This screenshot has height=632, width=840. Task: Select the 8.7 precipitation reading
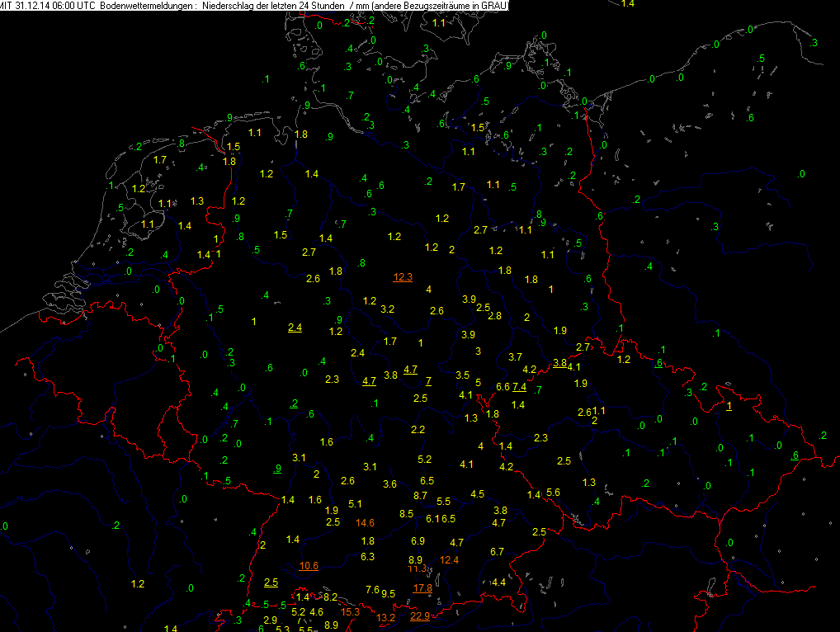[420, 495]
